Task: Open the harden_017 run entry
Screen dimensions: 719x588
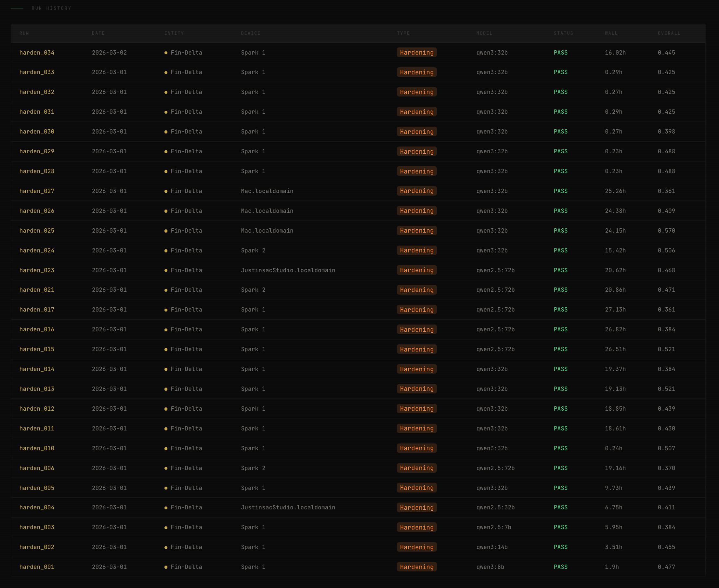Action: click(x=37, y=310)
